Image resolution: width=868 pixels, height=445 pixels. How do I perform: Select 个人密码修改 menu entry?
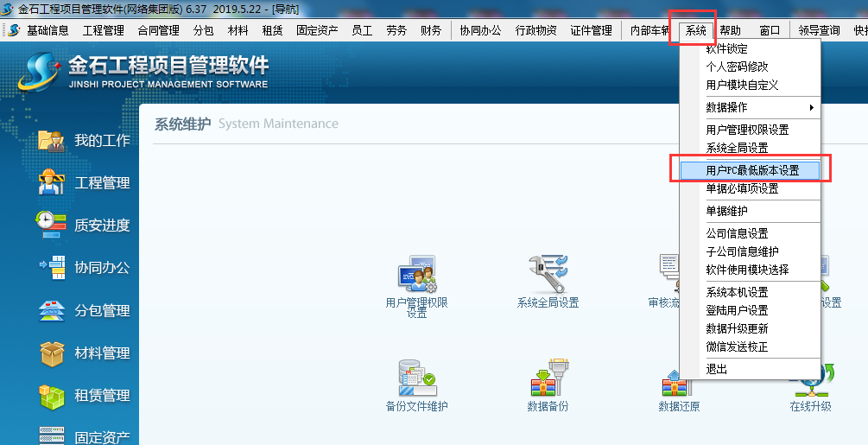[x=736, y=67]
